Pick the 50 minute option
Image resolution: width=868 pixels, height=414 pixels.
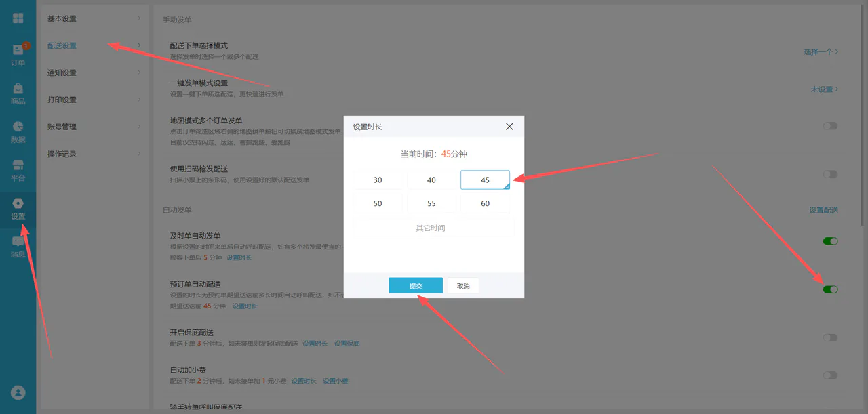pos(378,203)
